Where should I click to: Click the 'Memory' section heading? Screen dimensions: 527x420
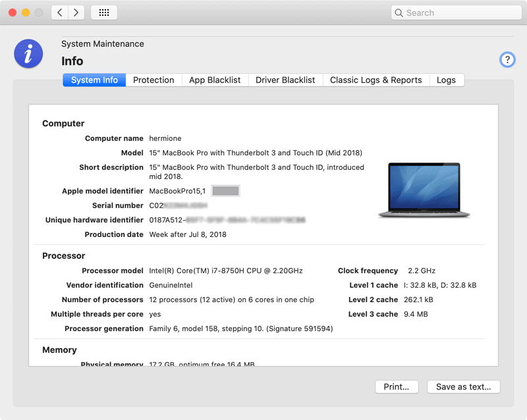(59, 350)
